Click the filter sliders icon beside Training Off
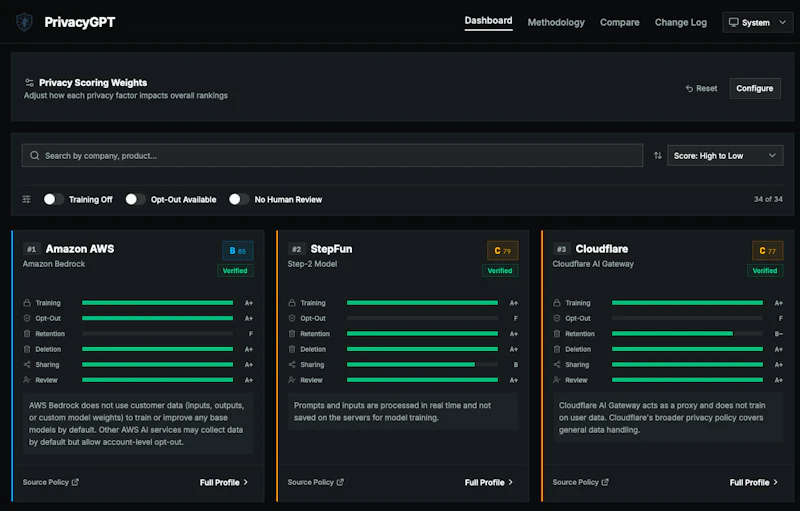Image resolution: width=800 pixels, height=511 pixels. [x=27, y=199]
